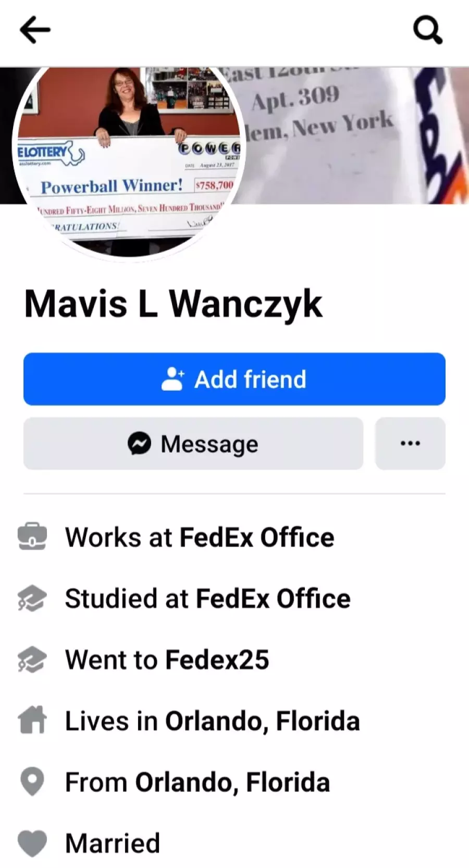Click the Add friend button
469x868 pixels.
[x=234, y=379]
